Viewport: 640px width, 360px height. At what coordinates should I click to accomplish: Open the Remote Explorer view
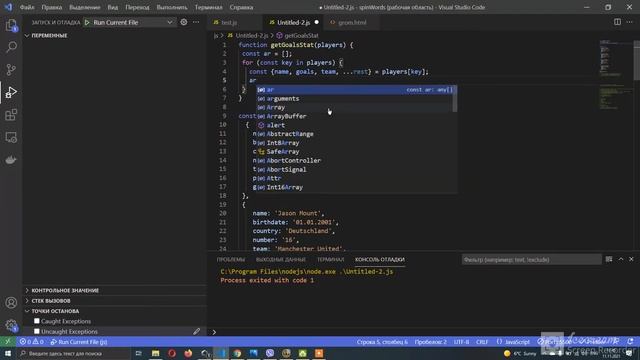point(11,138)
